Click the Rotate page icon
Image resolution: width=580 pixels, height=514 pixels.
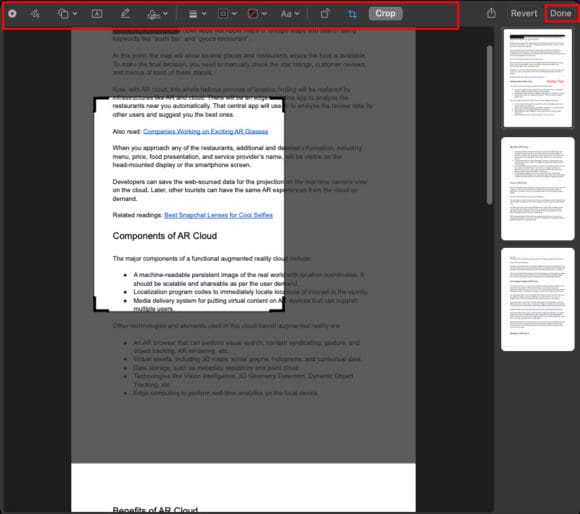325,14
